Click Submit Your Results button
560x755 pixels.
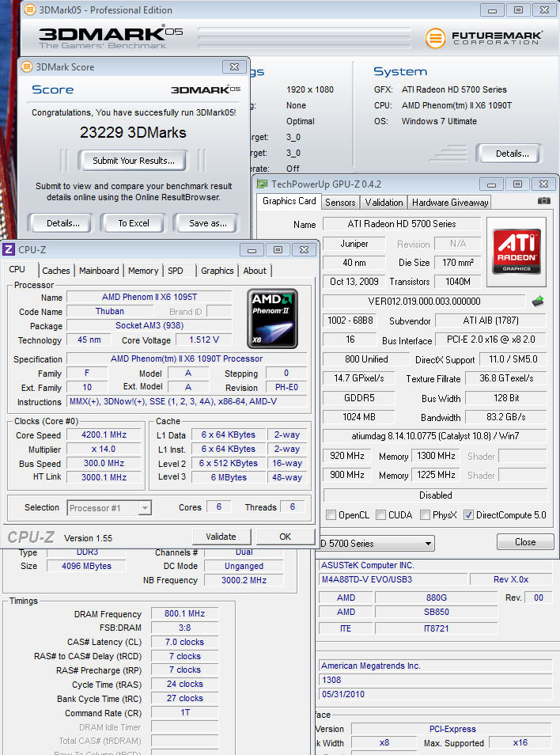click(133, 161)
